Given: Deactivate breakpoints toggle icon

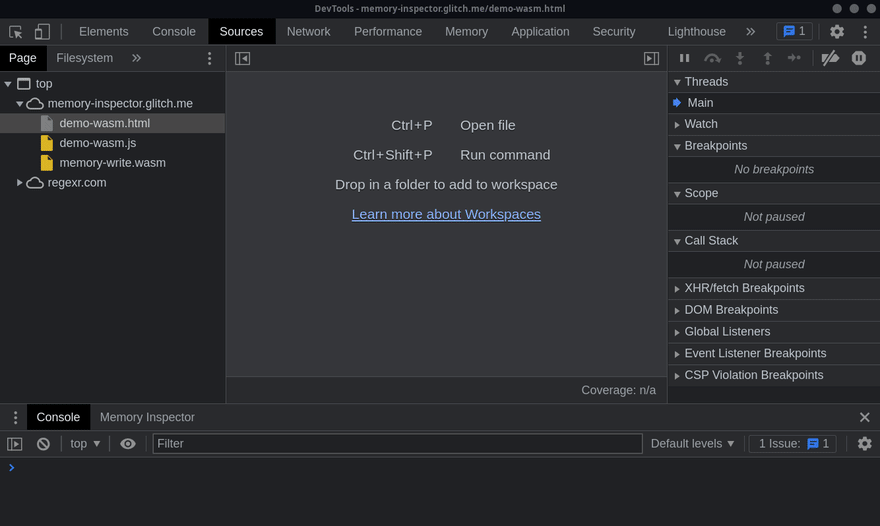Looking at the screenshot, I should 830,58.
